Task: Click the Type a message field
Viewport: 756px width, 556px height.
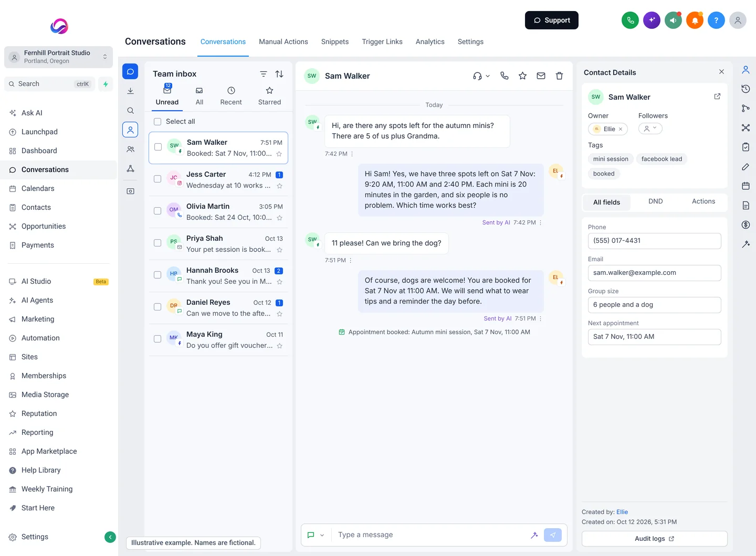Action: 430,535
